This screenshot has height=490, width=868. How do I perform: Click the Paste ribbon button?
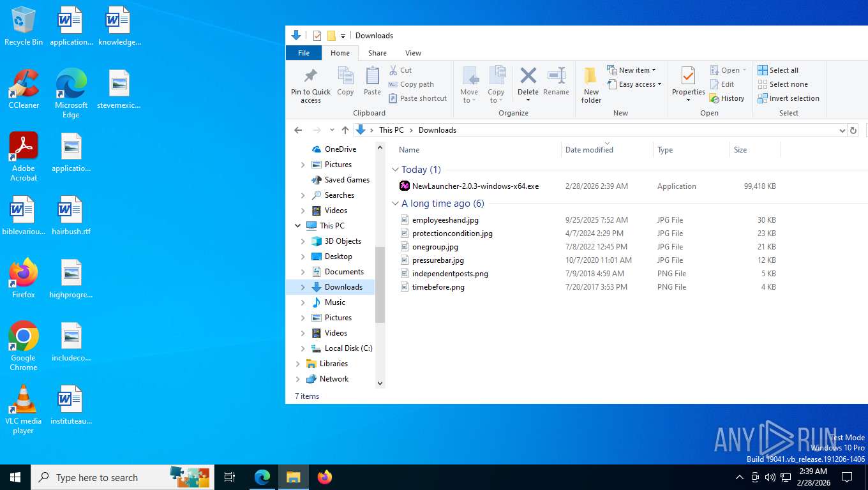pyautogui.click(x=372, y=81)
